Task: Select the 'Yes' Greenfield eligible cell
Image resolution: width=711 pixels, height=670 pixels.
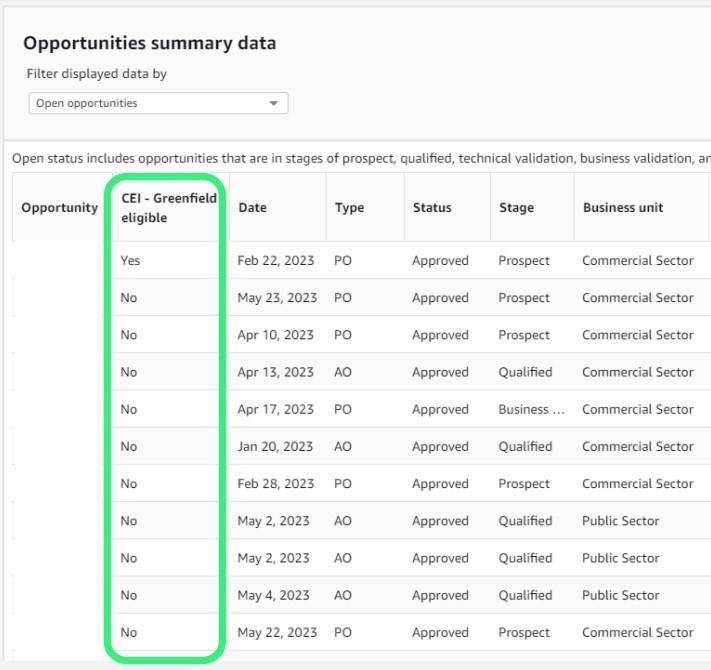Action: (x=130, y=261)
